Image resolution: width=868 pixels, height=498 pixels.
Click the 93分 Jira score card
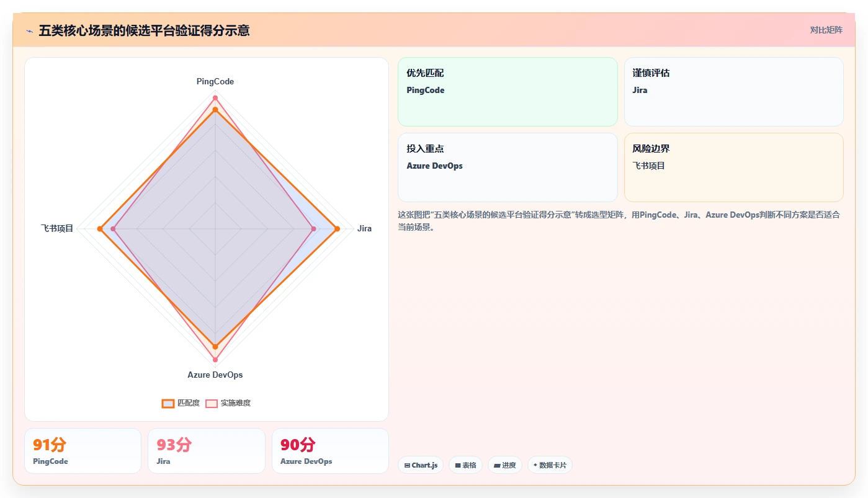[206, 451]
